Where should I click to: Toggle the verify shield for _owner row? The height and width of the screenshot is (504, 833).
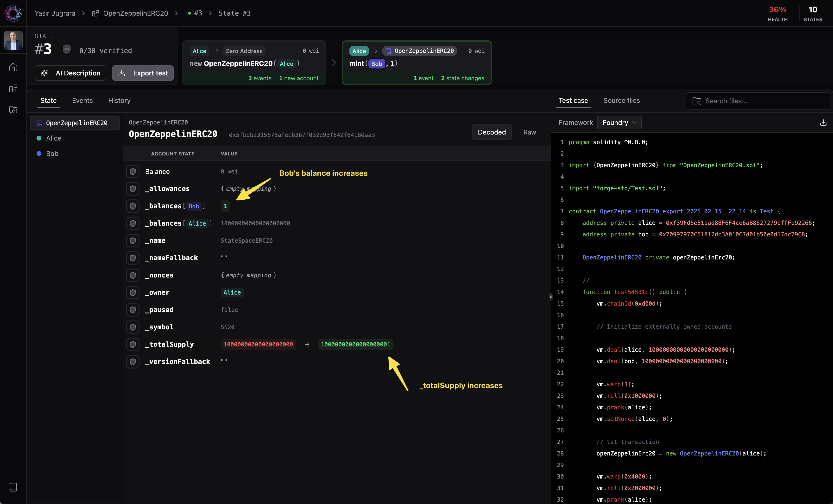pos(133,293)
